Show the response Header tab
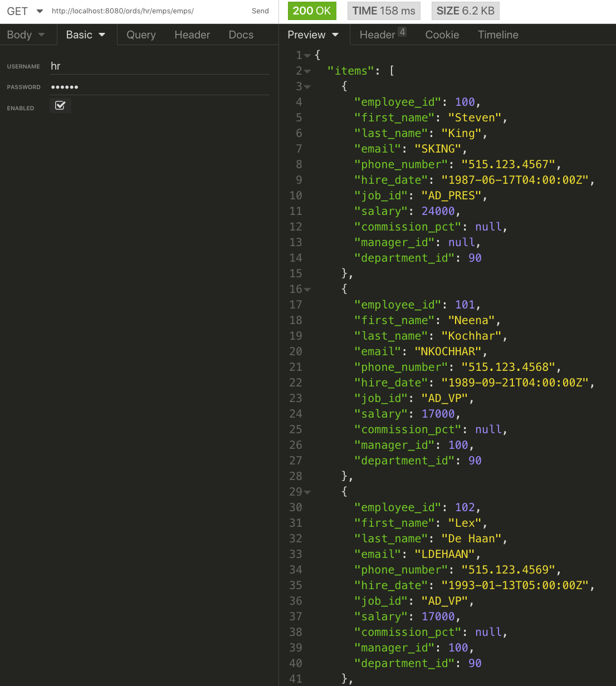 point(383,35)
